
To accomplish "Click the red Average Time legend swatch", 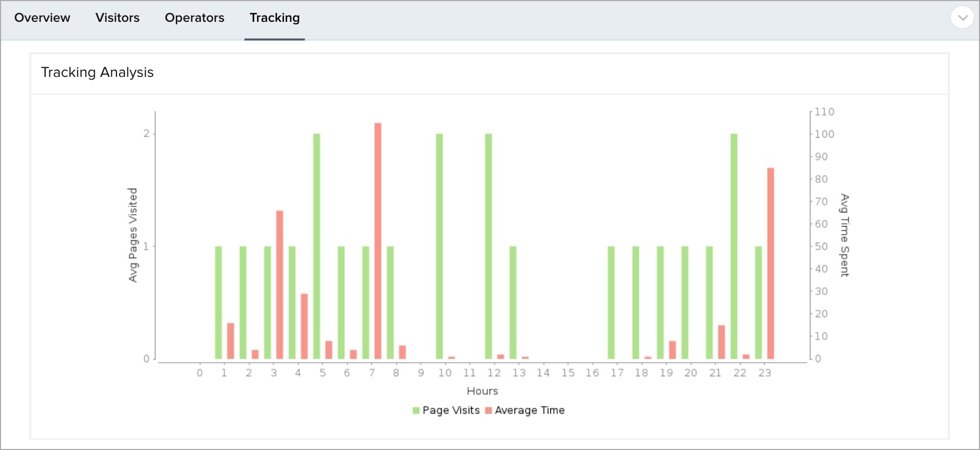I will tap(488, 411).
